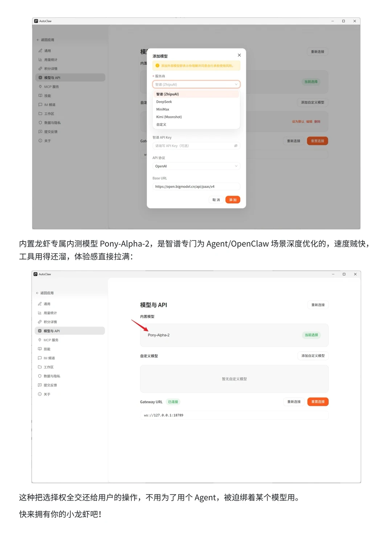Click 添加自定义模型 button in lower window
This screenshot has width=392, height=549.
313,356
